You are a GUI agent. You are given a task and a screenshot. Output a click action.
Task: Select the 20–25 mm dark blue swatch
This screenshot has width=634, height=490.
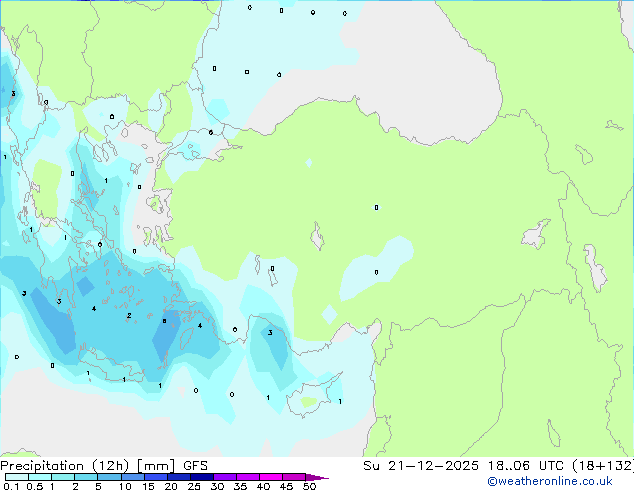178,477
